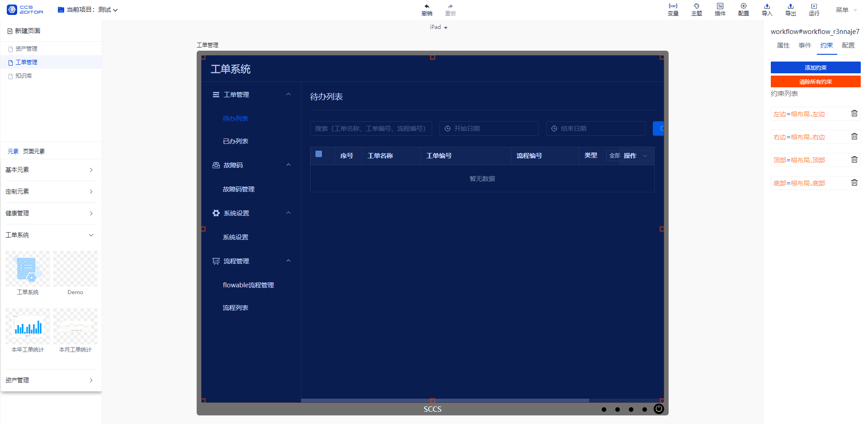Collapse the 工单系统 elements section
Viewport: 868px width, 424px height.
point(49,235)
